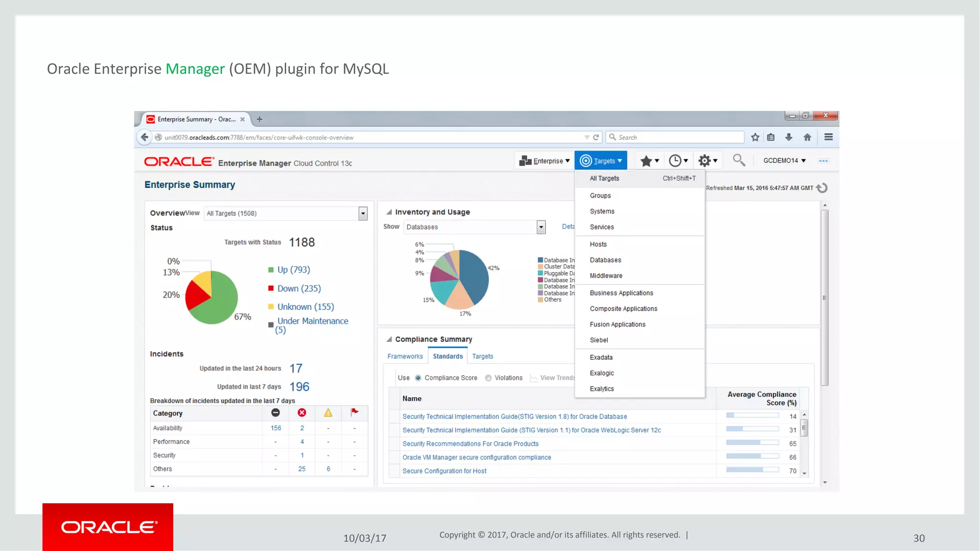Click the fatal incidents column icon

coord(276,413)
